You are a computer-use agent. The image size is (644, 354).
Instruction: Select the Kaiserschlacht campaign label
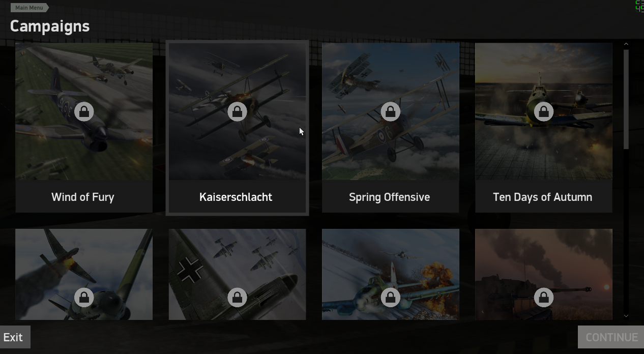tap(236, 197)
